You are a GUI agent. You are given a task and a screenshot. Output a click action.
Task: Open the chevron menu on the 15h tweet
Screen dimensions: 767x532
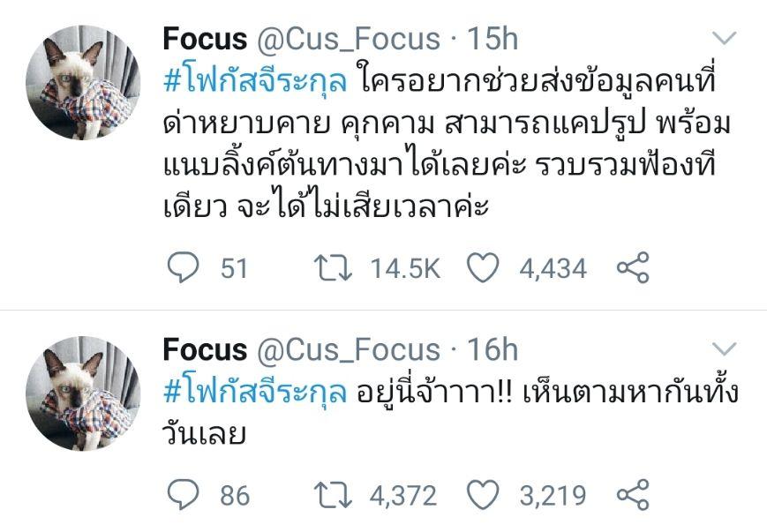(x=724, y=39)
